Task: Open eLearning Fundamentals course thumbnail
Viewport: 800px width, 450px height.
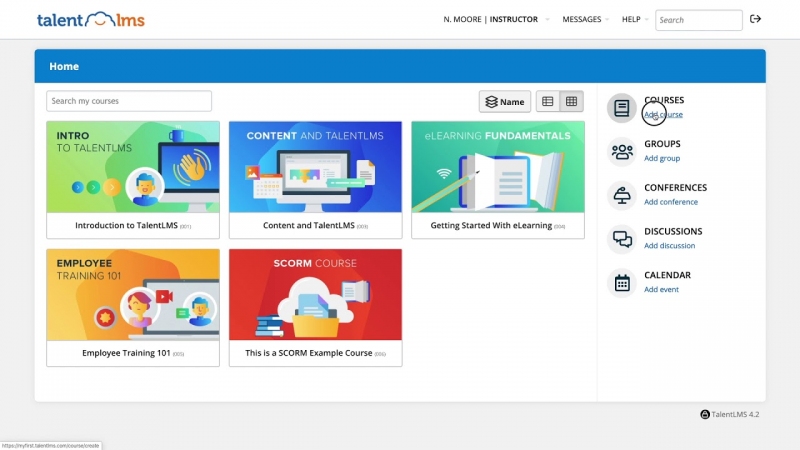Action: coord(498,167)
